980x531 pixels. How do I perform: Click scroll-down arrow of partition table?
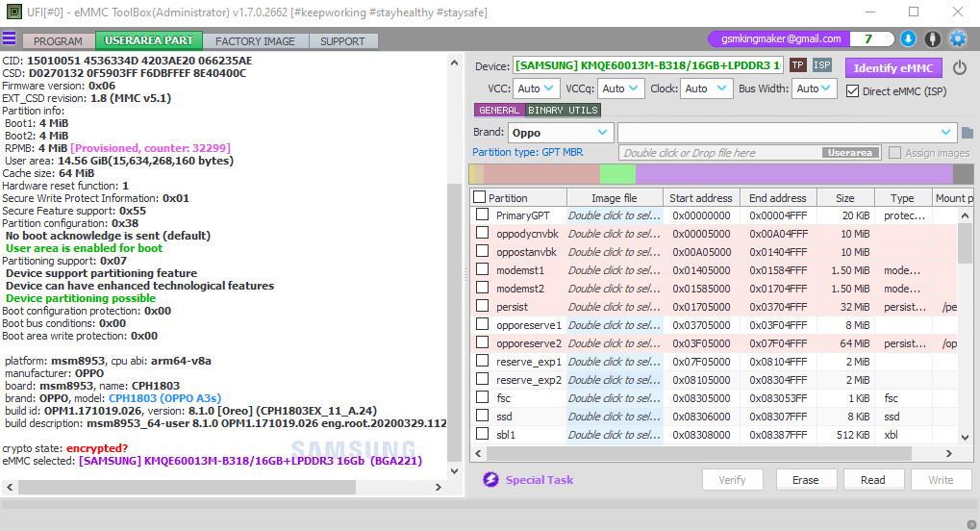click(965, 437)
